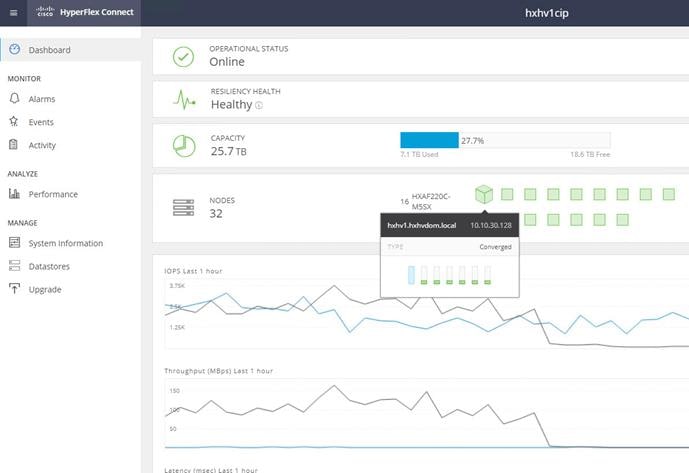Click the Nodes server stack icon
This screenshot has height=473, width=689.
point(183,207)
